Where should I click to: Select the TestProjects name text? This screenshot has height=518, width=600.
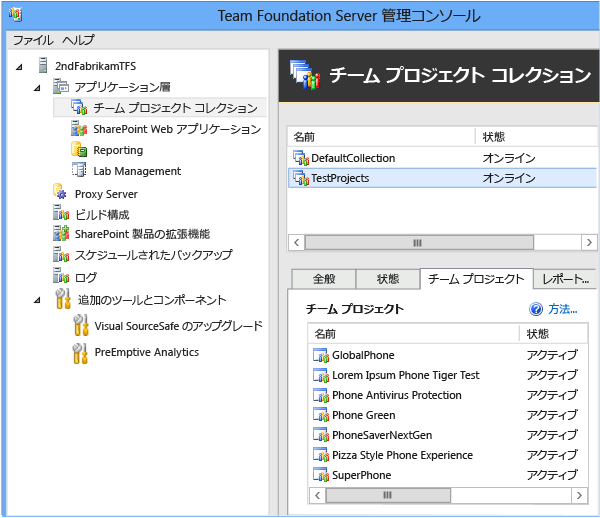(340, 178)
